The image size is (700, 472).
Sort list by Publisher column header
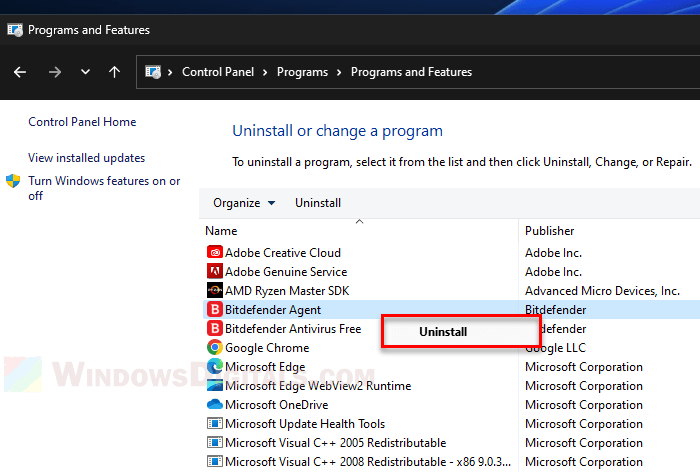(550, 231)
